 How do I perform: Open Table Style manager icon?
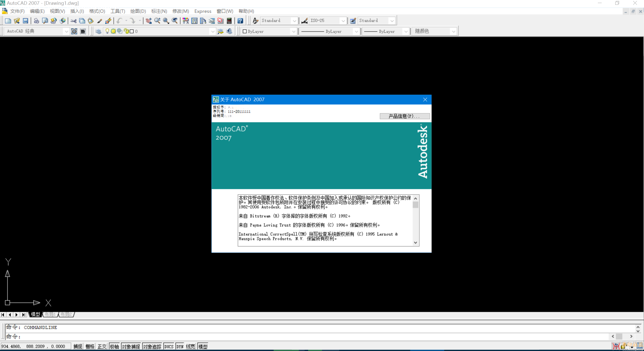[353, 21]
